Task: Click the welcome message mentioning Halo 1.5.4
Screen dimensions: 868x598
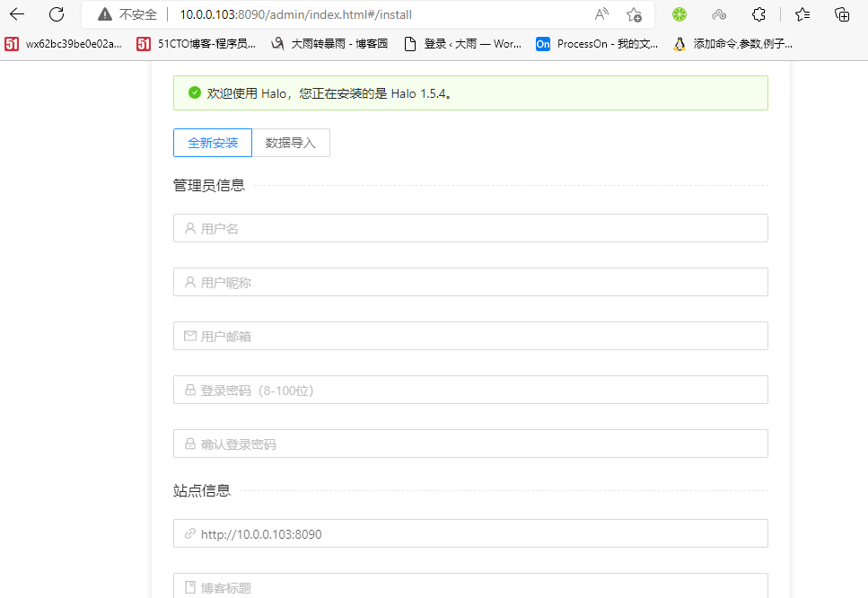Action: (330, 93)
